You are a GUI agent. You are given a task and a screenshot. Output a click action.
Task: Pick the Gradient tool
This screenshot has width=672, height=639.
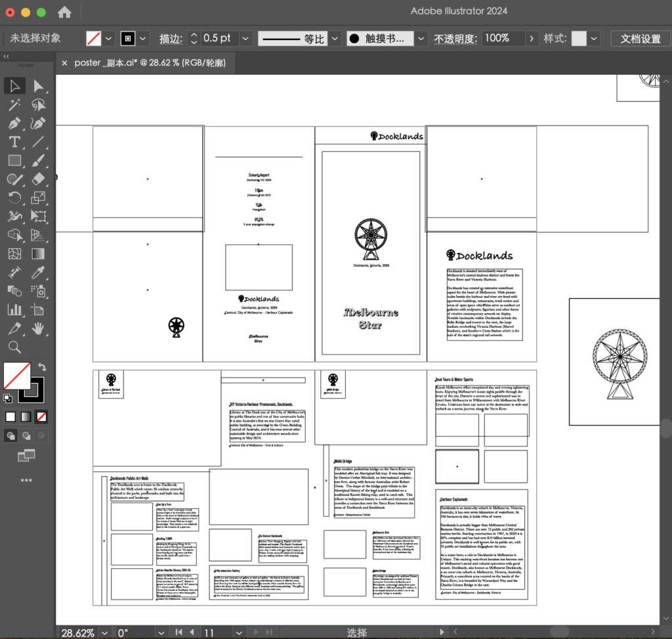tap(39, 254)
